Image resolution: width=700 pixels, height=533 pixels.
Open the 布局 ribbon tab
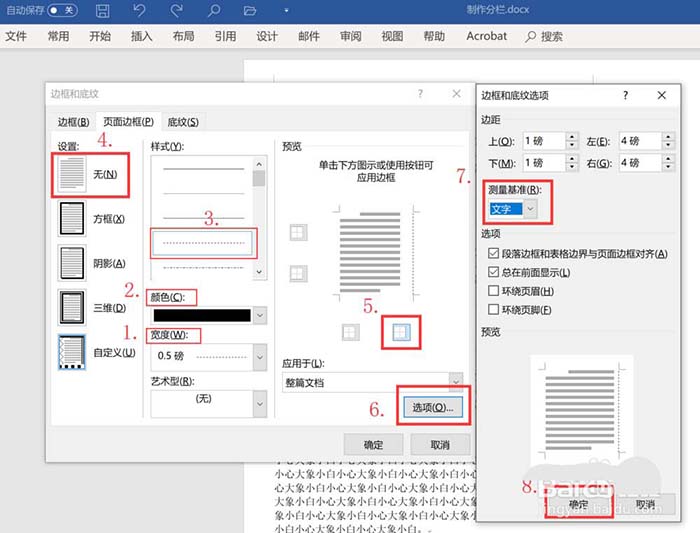[x=183, y=36]
